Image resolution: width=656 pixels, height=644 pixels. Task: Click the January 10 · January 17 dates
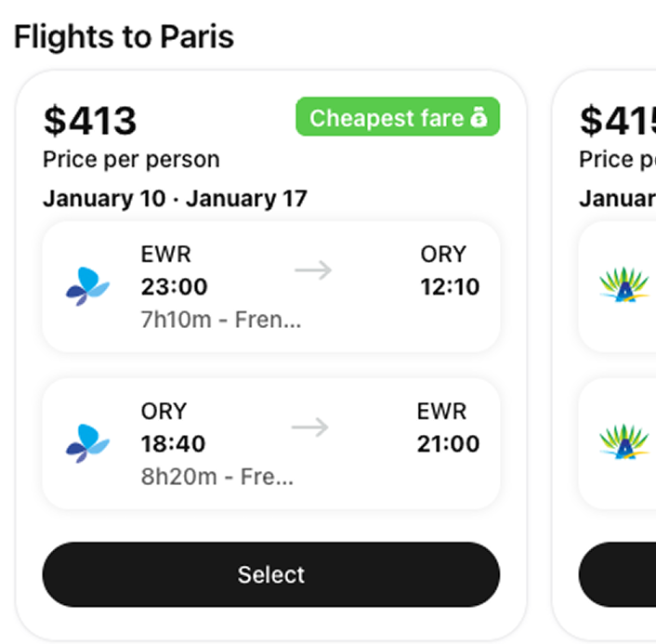pos(175,198)
